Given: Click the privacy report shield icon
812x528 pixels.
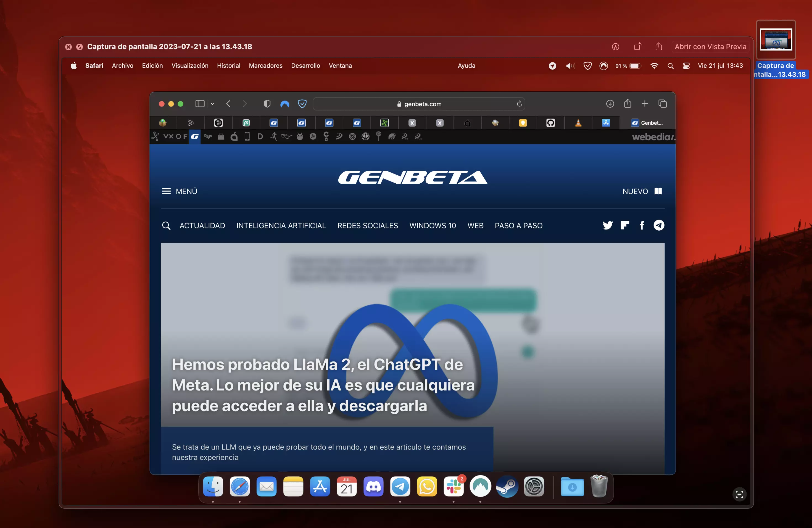Looking at the screenshot, I should point(267,104).
